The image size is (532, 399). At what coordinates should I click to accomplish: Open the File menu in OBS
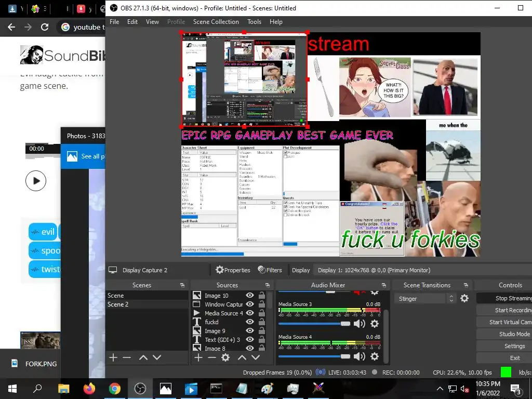point(114,22)
